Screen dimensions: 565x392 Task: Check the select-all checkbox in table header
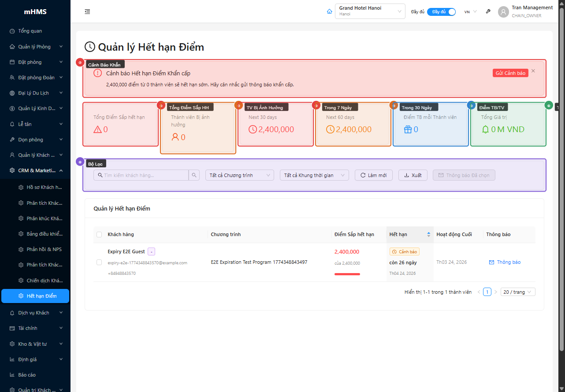click(99, 234)
